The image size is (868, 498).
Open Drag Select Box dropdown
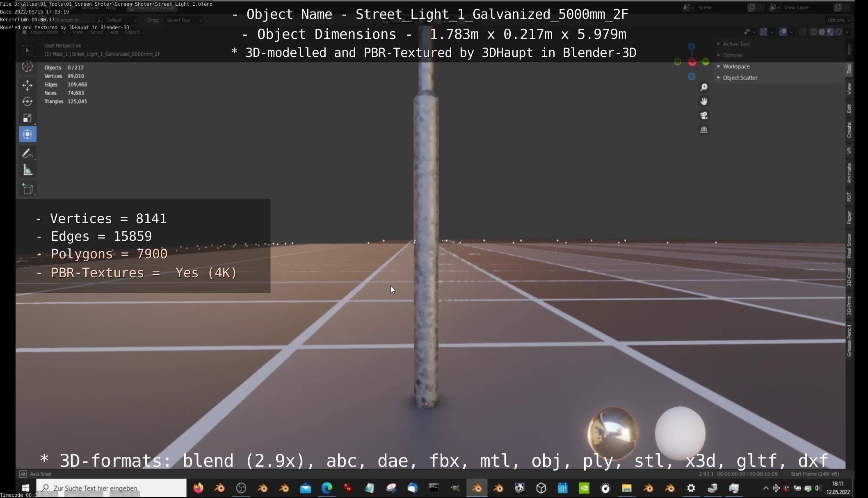coord(184,20)
